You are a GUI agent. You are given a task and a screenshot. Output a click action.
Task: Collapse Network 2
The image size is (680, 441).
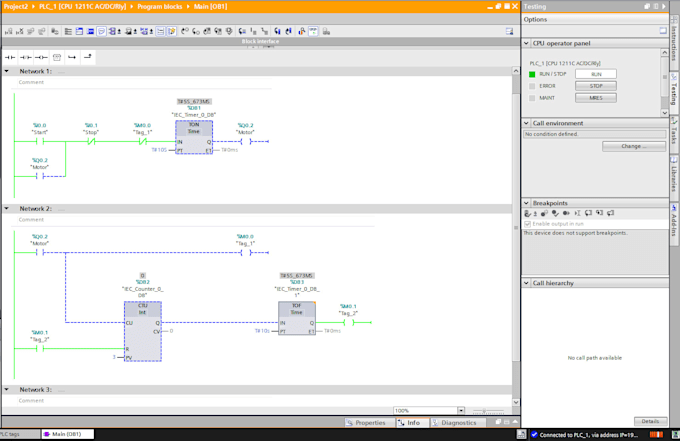tap(7, 209)
